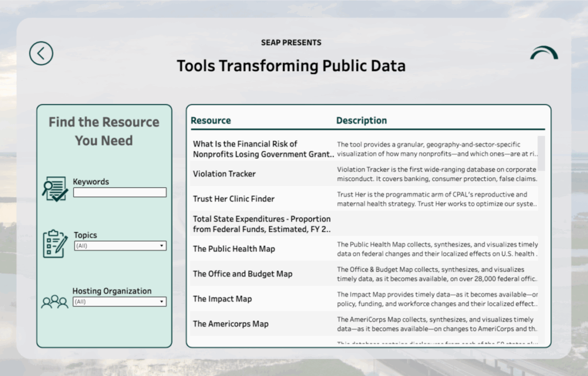Type in the Keywords input field
588x376 pixels.
tap(119, 193)
